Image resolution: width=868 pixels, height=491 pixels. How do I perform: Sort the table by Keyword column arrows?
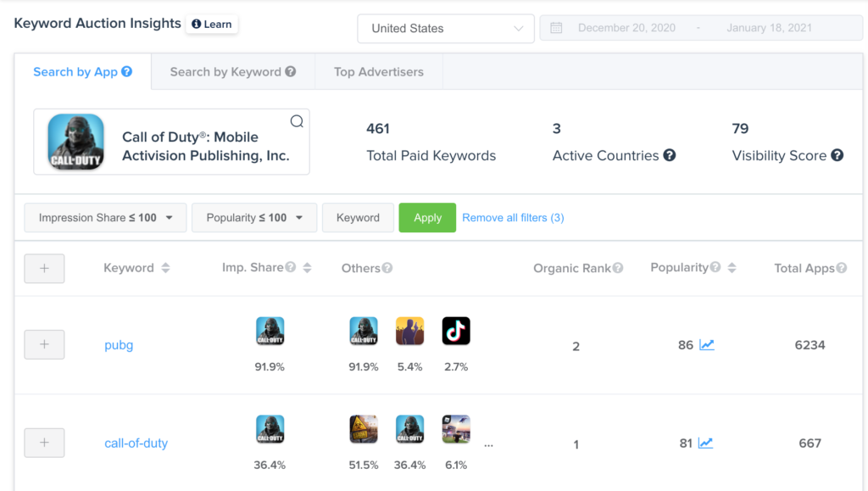click(165, 268)
